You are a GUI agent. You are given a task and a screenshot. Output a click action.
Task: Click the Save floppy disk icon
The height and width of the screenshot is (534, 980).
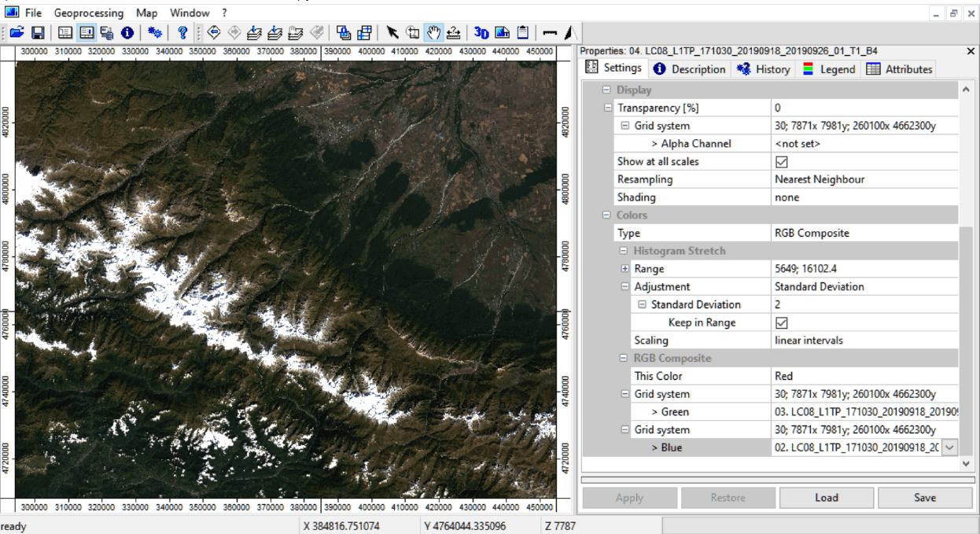37,33
